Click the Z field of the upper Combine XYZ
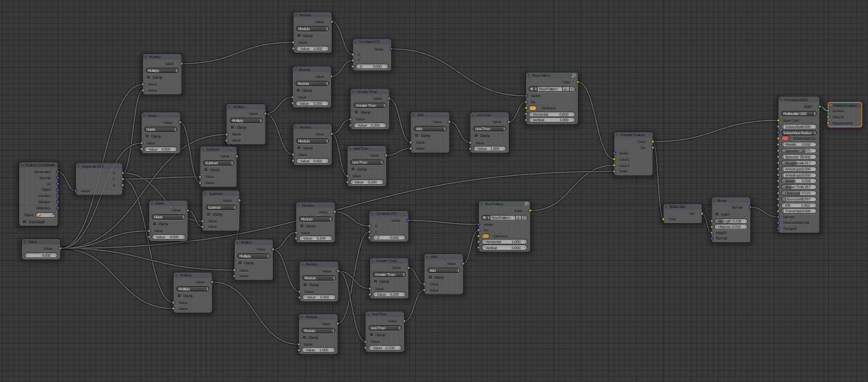This screenshot has height=382, width=868. click(373, 66)
